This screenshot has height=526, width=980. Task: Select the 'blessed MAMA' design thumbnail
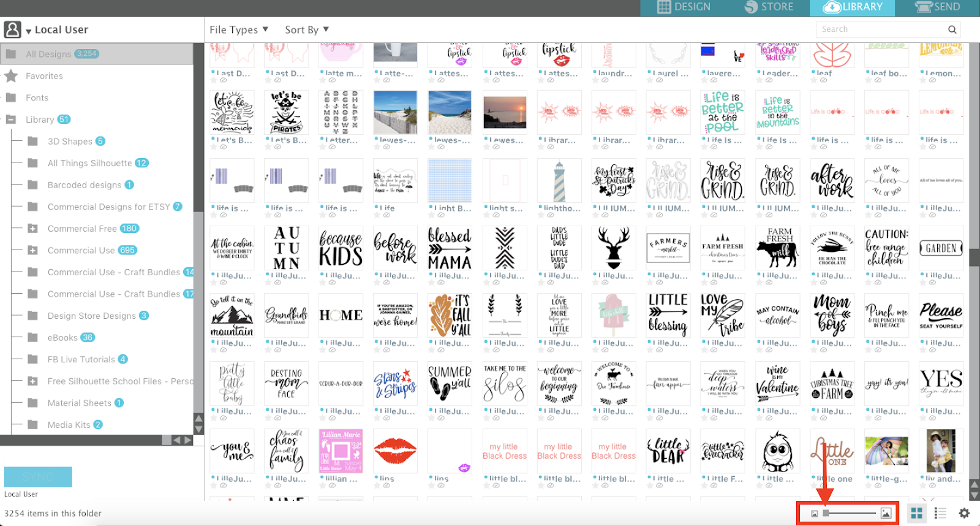pyautogui.click(x=450, y=248)
